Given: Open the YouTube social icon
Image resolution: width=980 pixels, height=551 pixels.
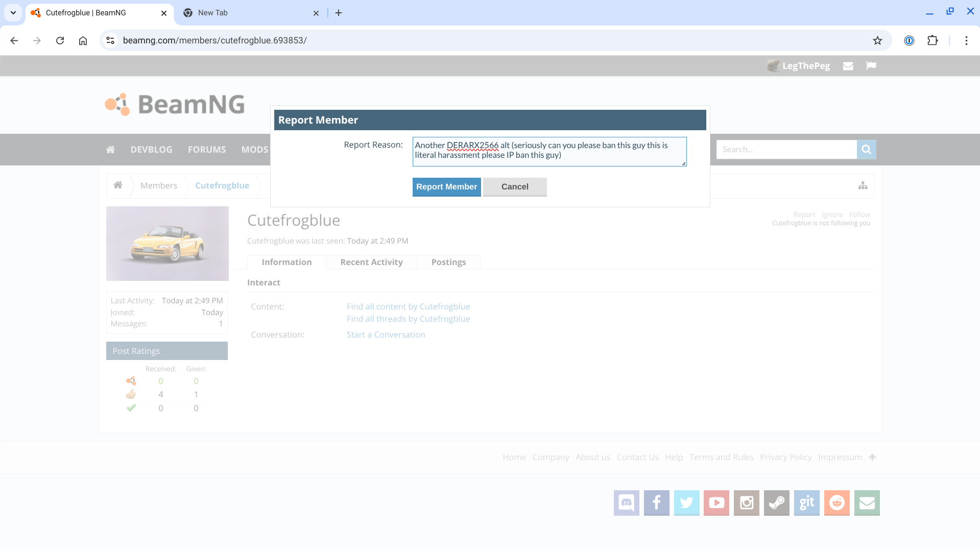Looking at the screenshot, I should pyautogui.click(x=716, y=503).
